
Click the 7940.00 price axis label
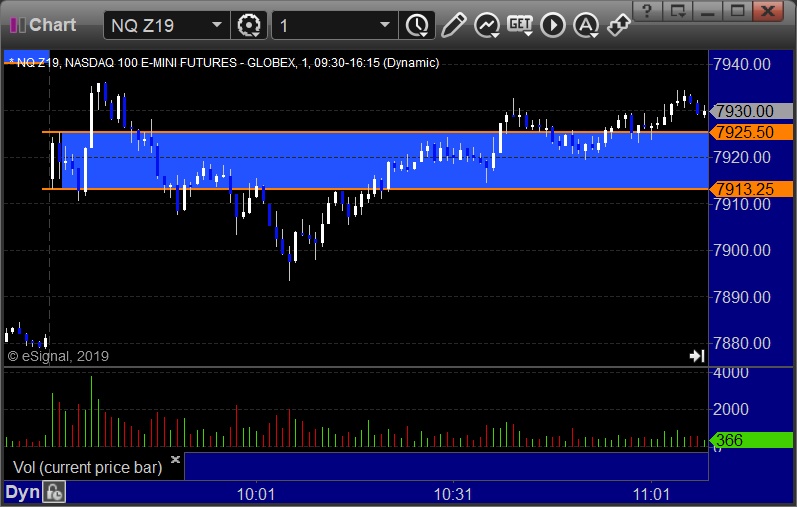point(742,65)
